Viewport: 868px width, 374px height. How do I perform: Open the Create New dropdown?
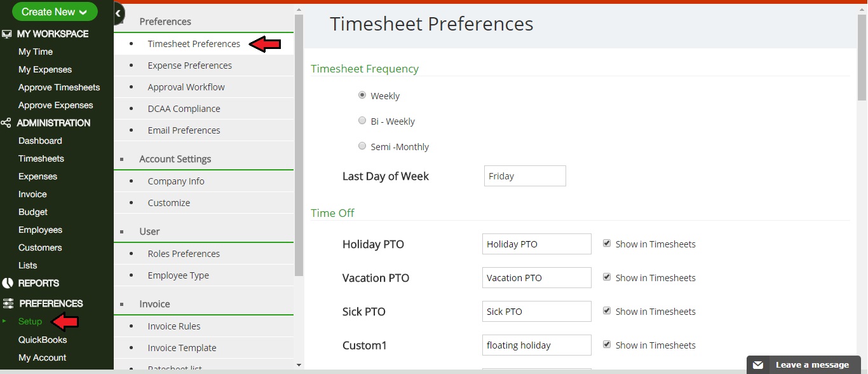[55, 11]
